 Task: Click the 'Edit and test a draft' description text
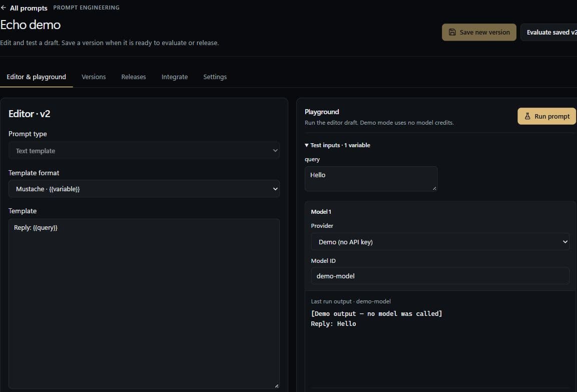pyautogui.click(x=109, y=43)
